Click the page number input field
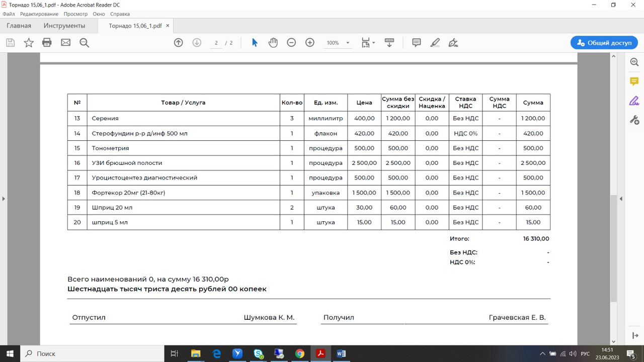The image size is (644, 362). tap(216, 43)
